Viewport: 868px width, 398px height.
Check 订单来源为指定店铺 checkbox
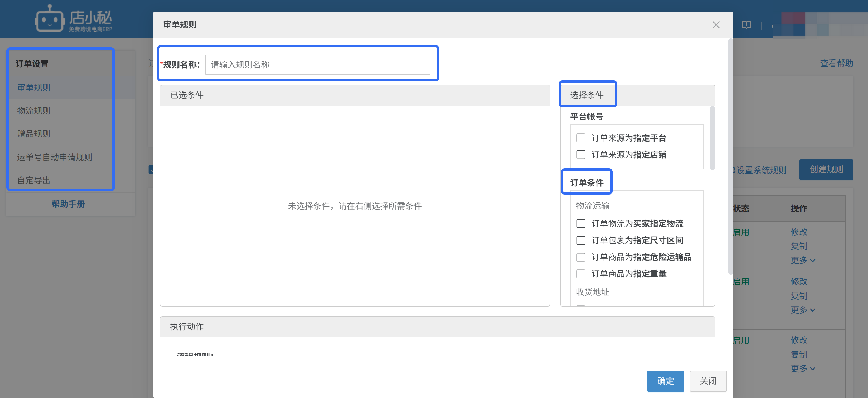coord(581,155)
